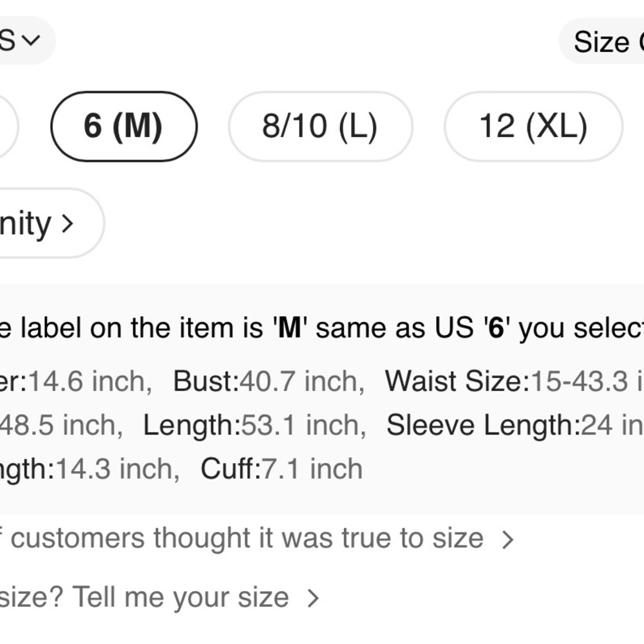Open the pill button ending in 'nity'
This screenshot has width=644, height=644.
(39, 223)
